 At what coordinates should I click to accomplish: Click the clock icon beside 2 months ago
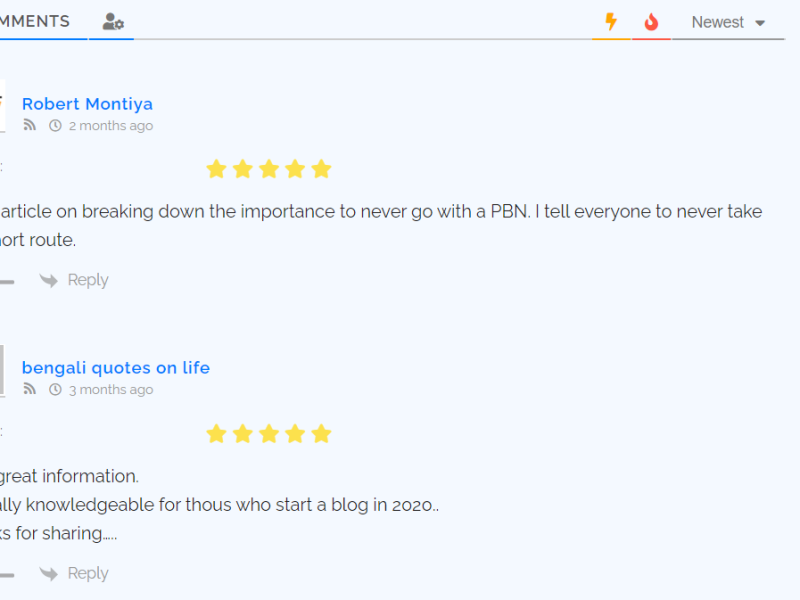coord(55,126)
